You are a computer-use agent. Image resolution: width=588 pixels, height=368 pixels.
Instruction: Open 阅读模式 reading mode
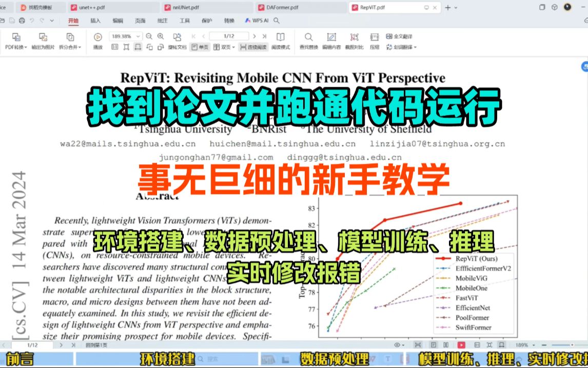click(281, 41)
